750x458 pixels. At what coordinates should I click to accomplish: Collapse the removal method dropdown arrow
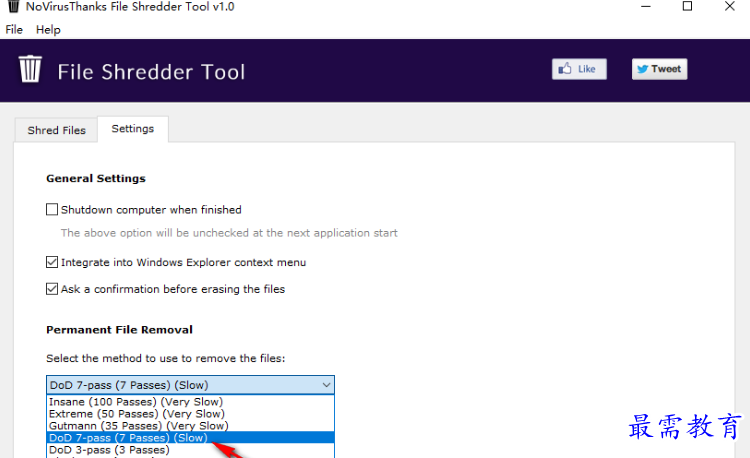click(326, 385)
